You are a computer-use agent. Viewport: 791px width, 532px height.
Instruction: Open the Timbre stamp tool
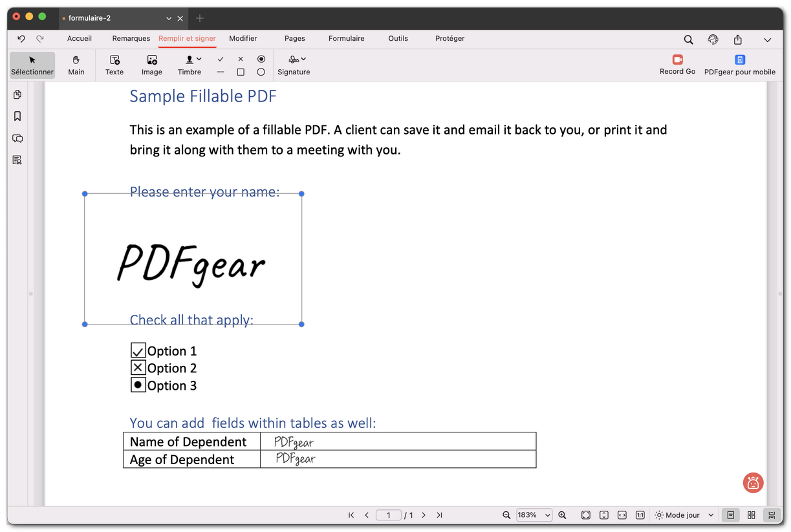click(188, 65)
